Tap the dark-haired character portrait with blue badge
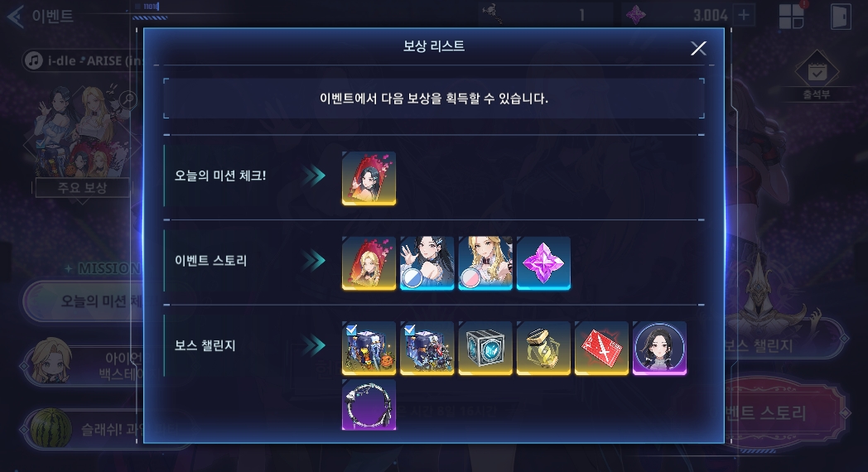 (427, 263)
